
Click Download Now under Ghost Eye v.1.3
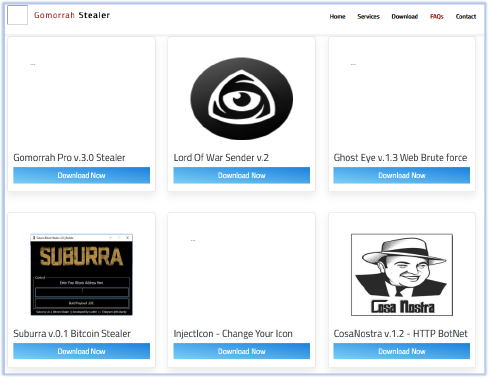[402, 175]
